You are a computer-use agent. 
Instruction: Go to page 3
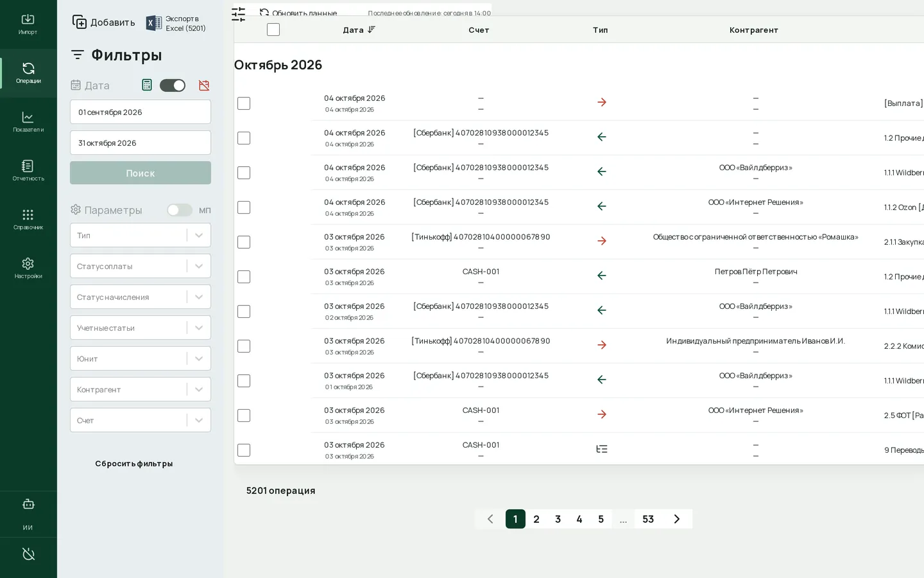[558, 519]
